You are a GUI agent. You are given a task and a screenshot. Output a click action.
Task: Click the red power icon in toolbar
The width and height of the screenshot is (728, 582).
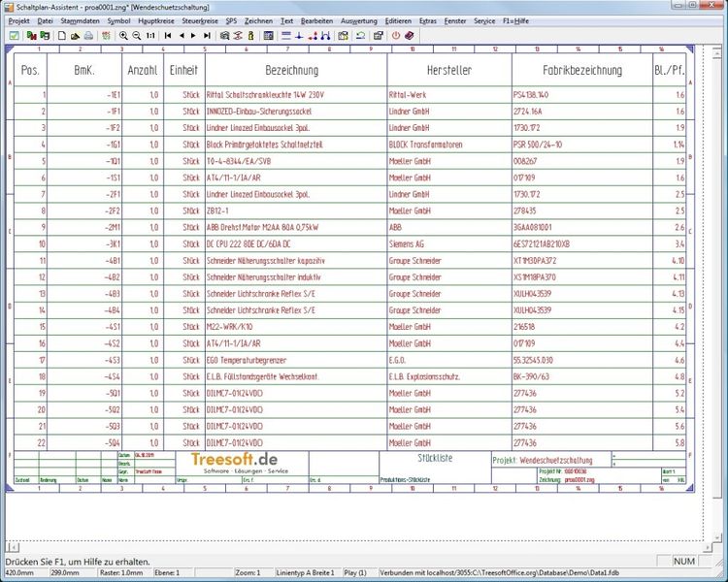pos(395,35)
